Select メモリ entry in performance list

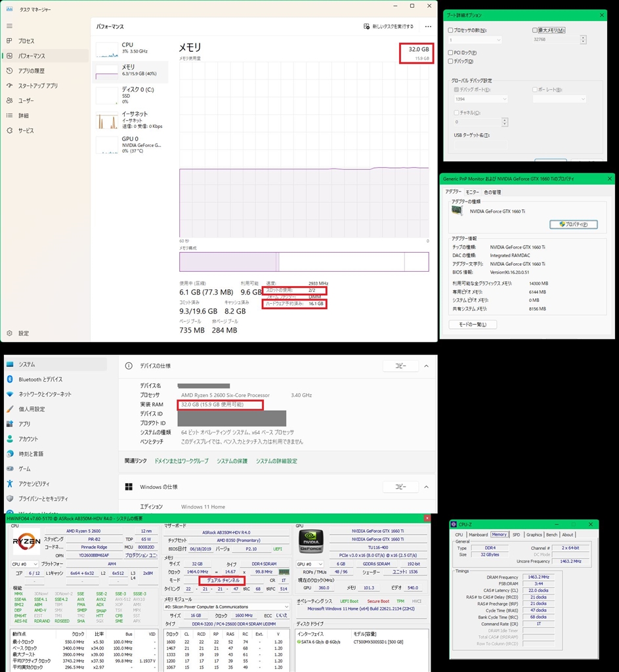coord(131,72)
